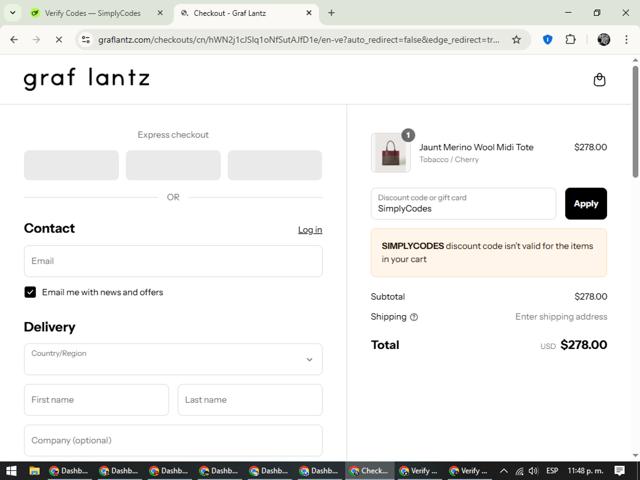Go back with the browser back arrow
The width and height of the screenshot is (640, 480).
point(14,40)
